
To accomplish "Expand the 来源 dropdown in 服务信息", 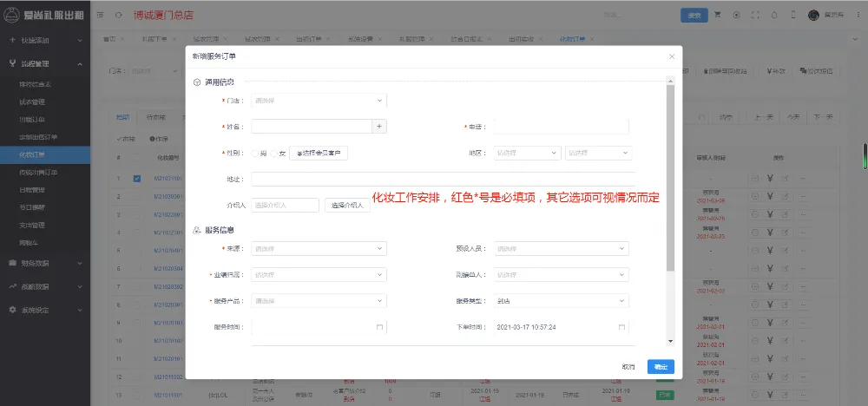I will click(318, 249).
